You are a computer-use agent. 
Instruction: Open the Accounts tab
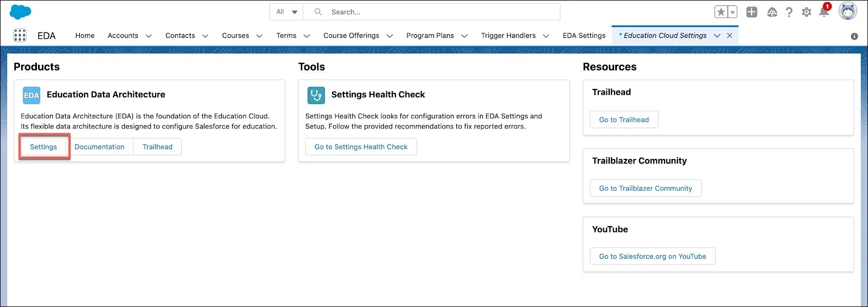click(x=123, y=35)
